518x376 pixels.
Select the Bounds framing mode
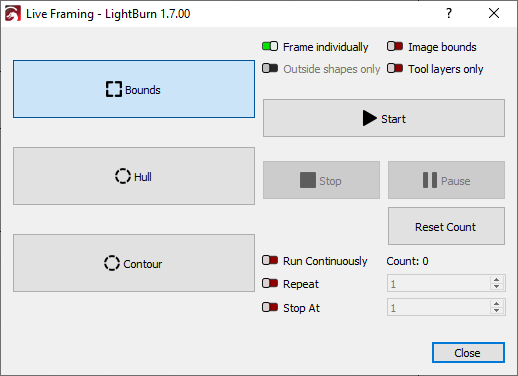(134, 89)
